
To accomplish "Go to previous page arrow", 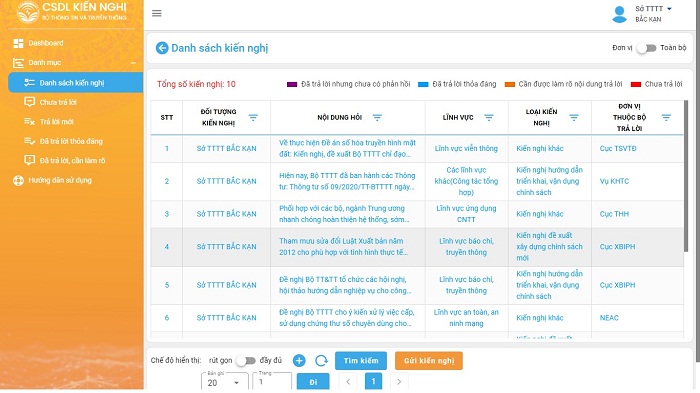I will (348, 382).
